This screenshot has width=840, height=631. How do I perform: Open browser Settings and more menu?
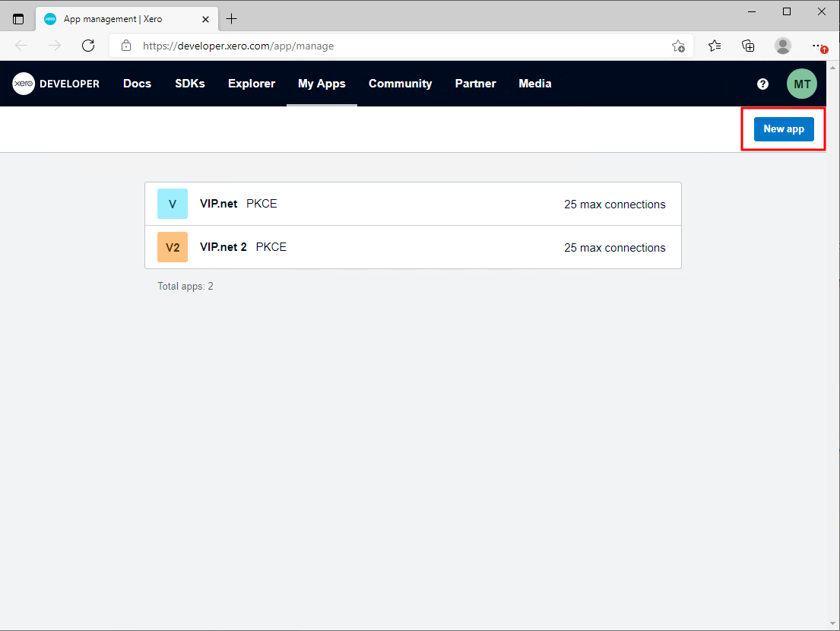[818, 46]
